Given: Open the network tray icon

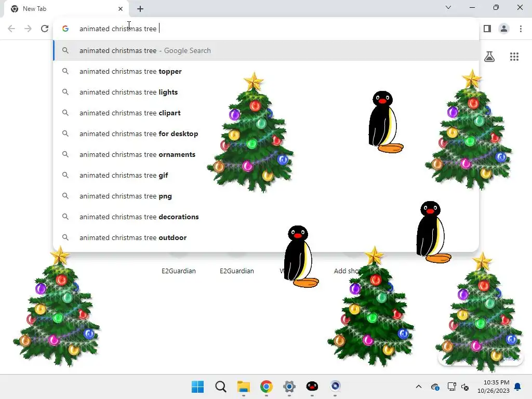Looking at the screenshot, I should (451, 387).
